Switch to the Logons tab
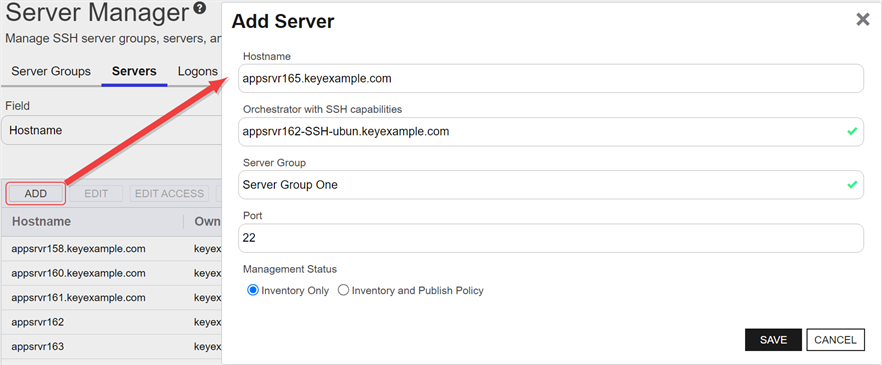This screenshot has height=365, width=882. pos(198,71)
